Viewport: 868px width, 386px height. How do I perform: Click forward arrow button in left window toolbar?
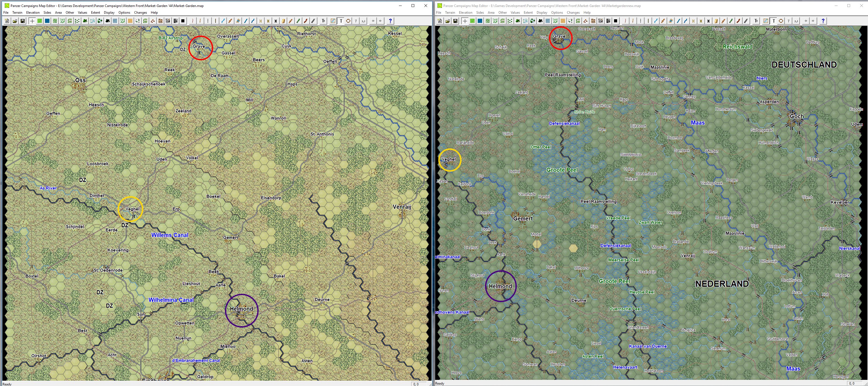pos(381,21)
